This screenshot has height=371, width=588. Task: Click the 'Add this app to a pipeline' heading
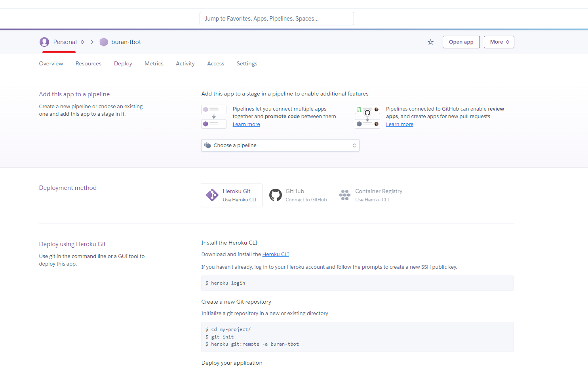point(74,94)
